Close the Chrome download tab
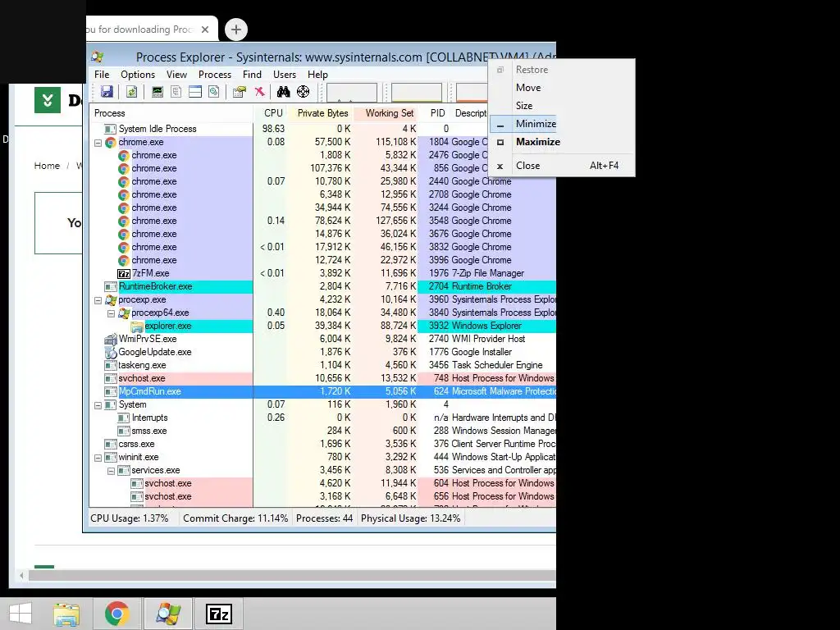Viewport: 840px width, 630px height. (x=204, y=30)
